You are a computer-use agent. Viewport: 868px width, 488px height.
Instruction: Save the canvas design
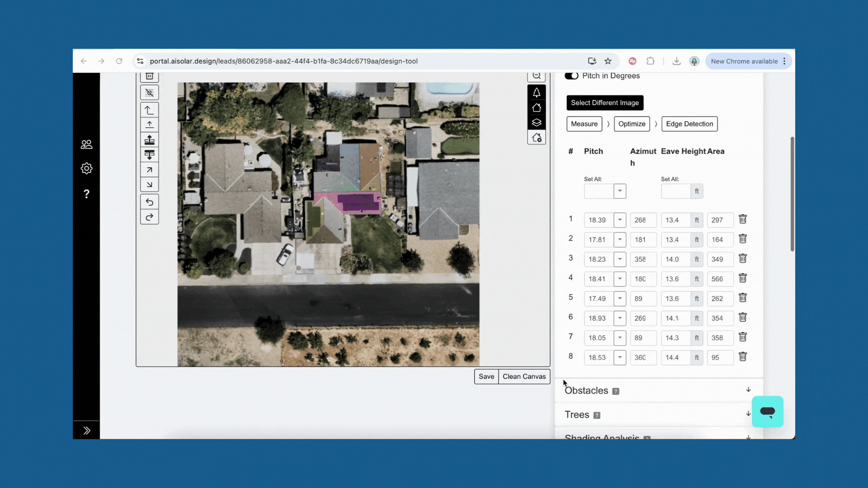coord(486,376)
